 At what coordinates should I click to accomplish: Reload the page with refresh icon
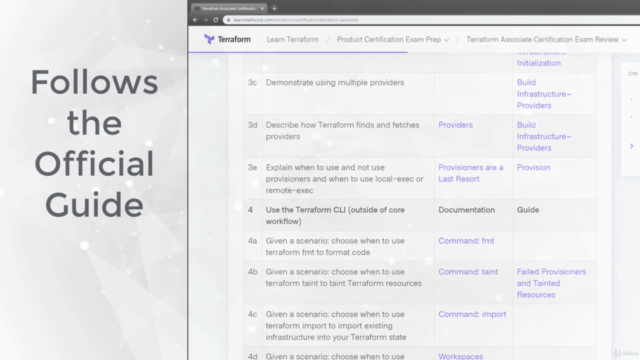click(216, 20)
